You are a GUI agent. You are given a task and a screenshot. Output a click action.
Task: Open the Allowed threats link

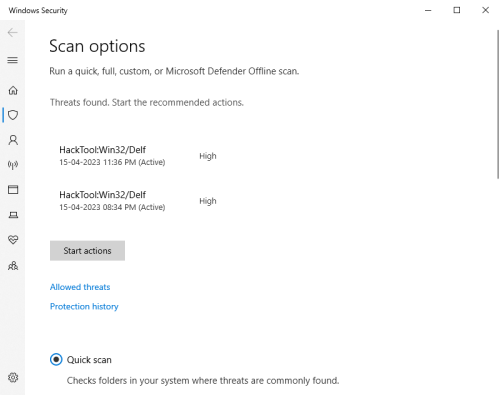[x=80, y=287]
